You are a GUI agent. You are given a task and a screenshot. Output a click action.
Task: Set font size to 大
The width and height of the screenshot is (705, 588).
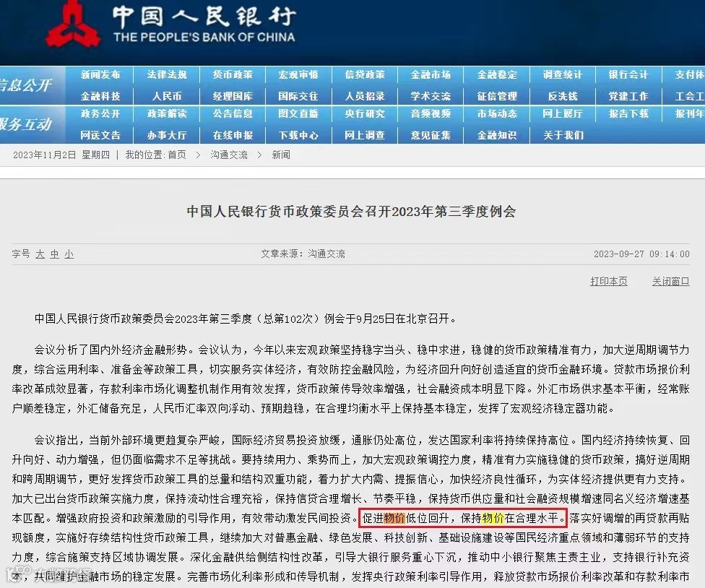tap(40, 254)
